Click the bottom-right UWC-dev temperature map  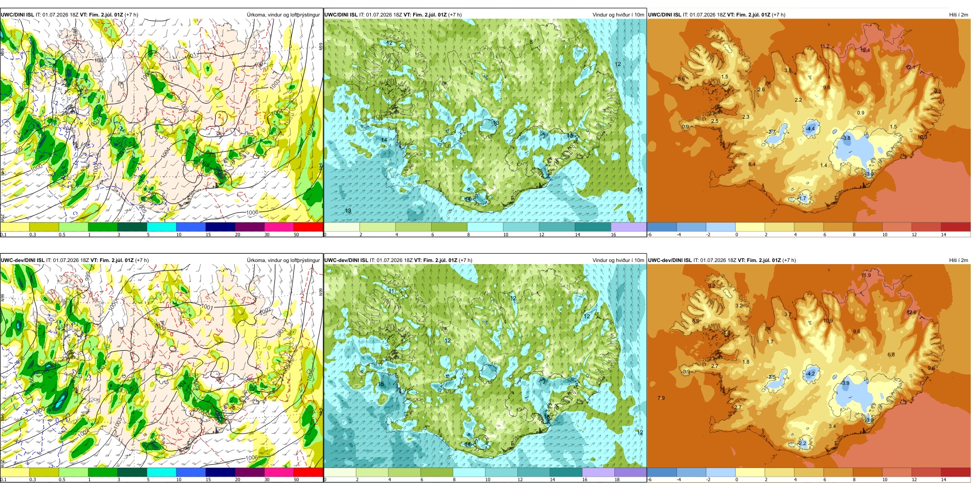point(809,366)
